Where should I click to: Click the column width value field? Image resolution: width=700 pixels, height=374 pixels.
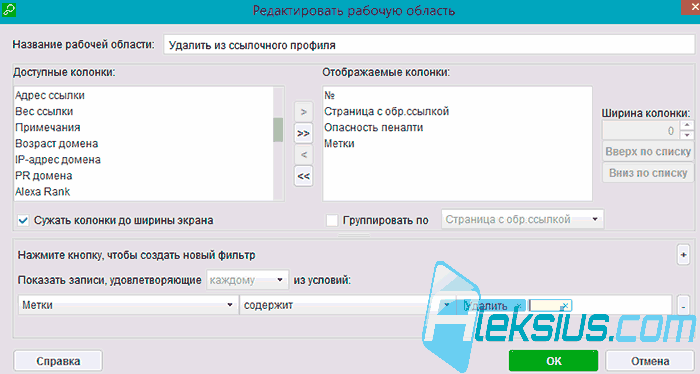[641, 131]
